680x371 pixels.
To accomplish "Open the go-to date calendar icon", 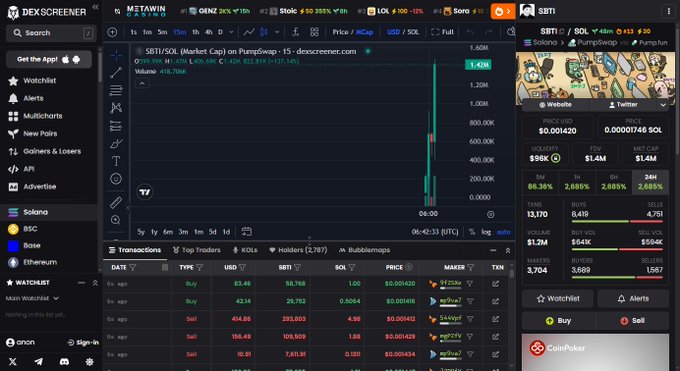I will (x=246, y=232).
